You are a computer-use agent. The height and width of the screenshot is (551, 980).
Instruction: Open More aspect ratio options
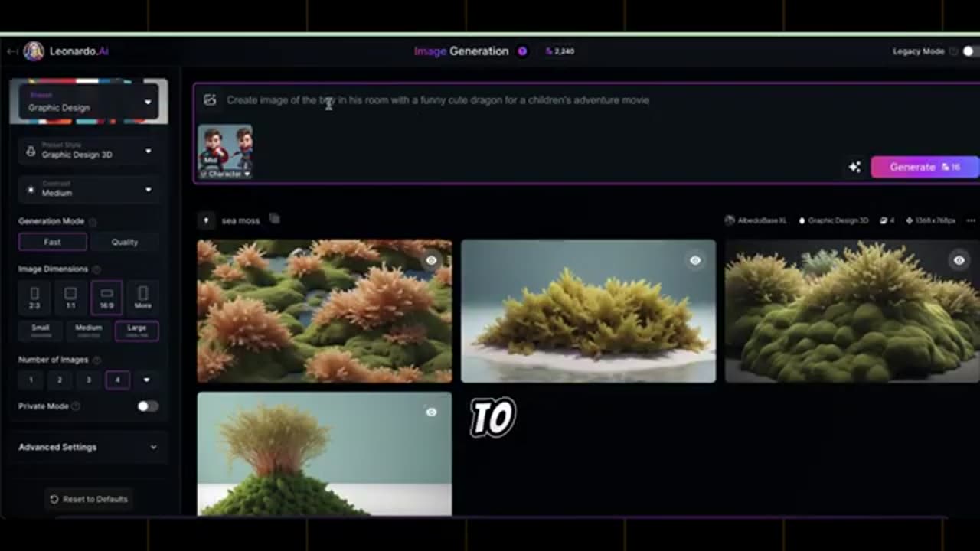point(143,298)
